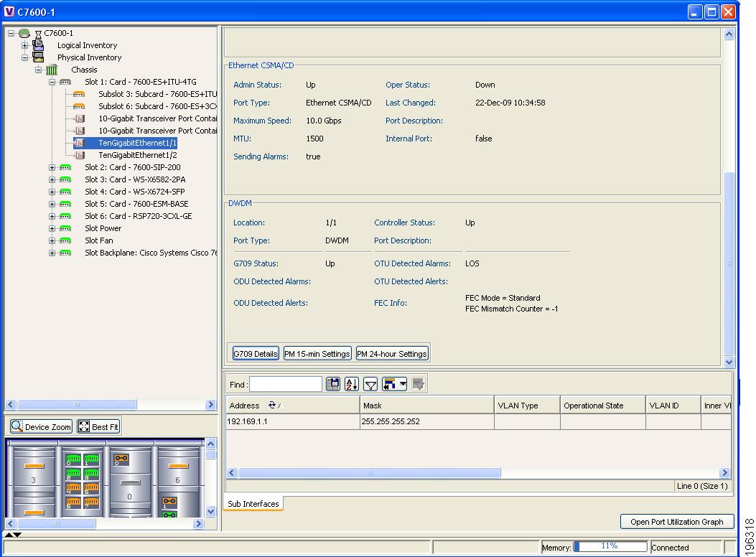Click the Memory usage bar showing 11%
The image size is (756, 557).
tap(610, 546)
